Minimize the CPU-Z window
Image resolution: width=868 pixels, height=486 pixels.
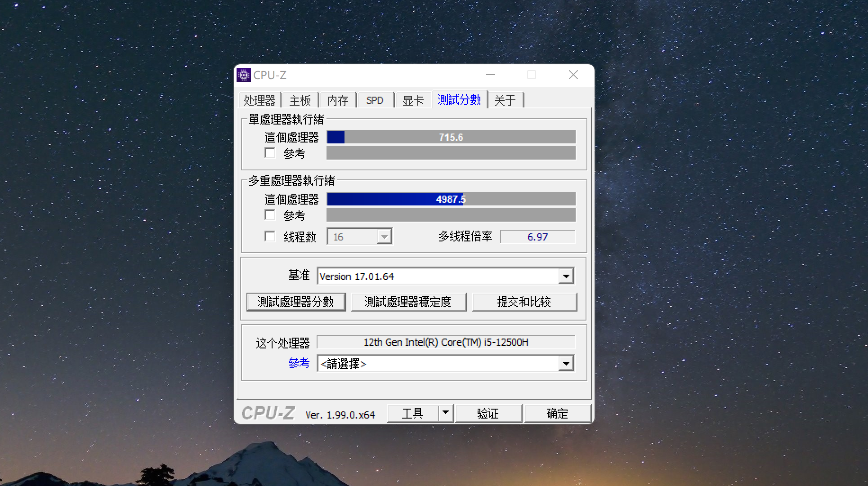(491, 75)
